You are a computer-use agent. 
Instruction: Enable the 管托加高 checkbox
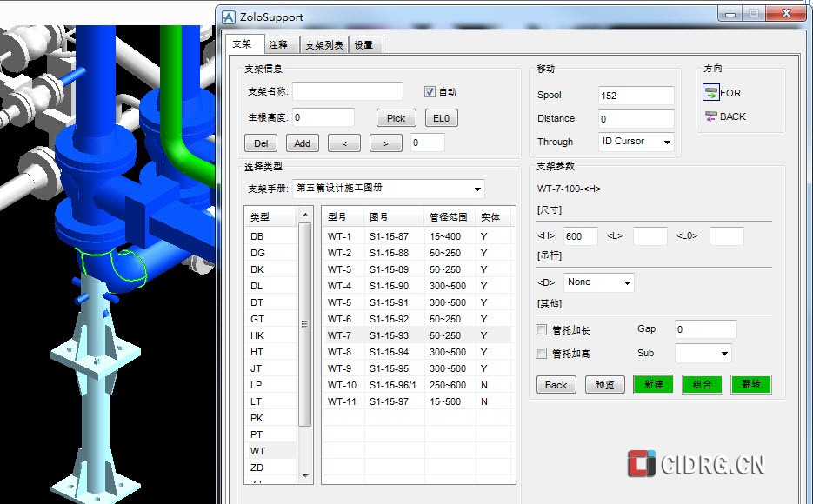(x=542, y=354)
